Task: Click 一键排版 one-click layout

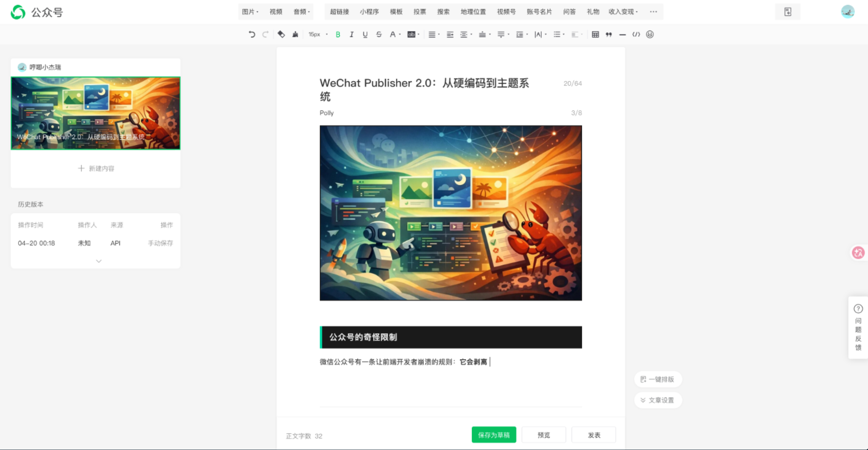Action: coord(658,379)
